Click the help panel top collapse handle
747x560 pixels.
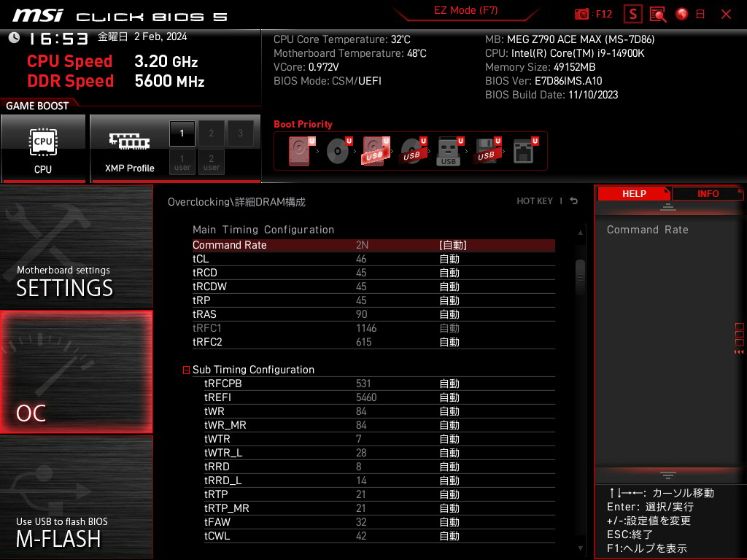[668, 207]
